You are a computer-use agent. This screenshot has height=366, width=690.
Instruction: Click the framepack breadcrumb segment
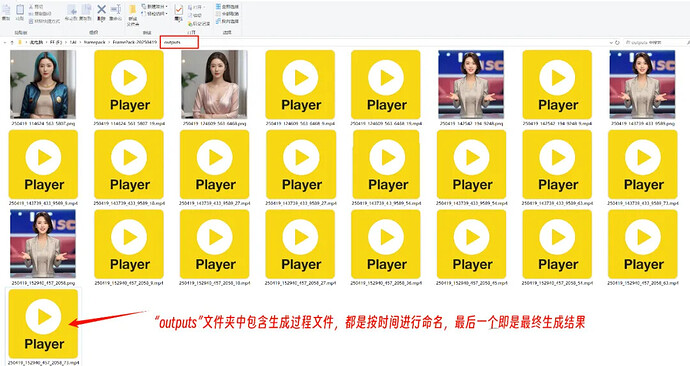coord(95,42)
